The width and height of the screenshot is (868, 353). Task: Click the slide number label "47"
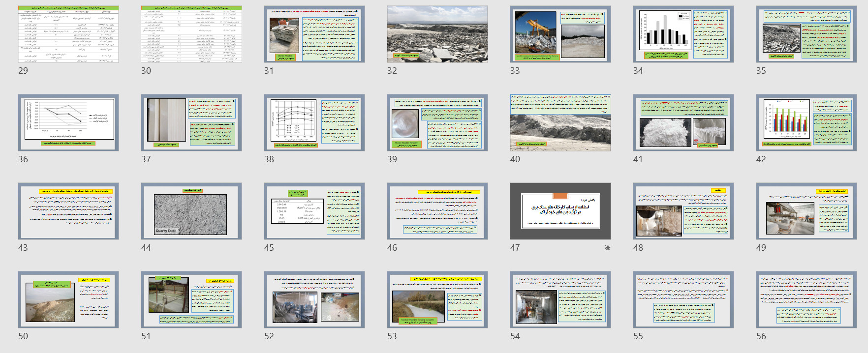(x=515, y=248)
